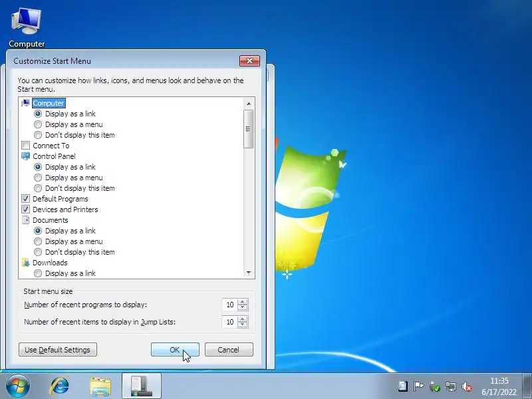Click the Cancel button
532x399 pixels.
point(229,350)
